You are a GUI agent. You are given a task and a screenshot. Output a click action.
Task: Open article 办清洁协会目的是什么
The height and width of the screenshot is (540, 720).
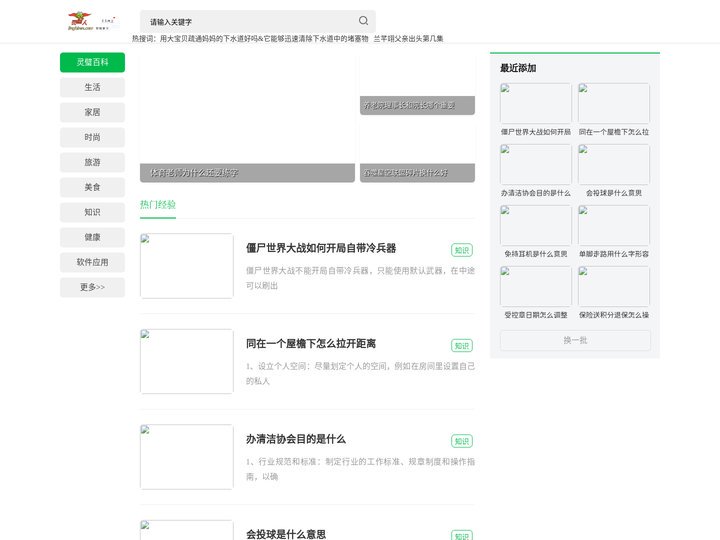point(296,439)
